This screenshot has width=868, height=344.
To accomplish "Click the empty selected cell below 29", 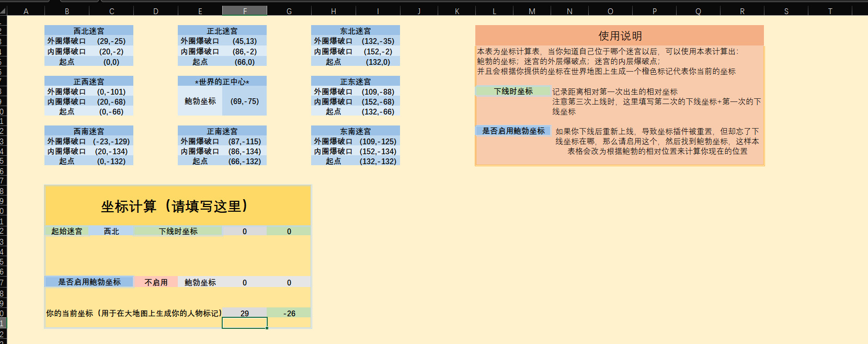I will [x=245, y=323].
